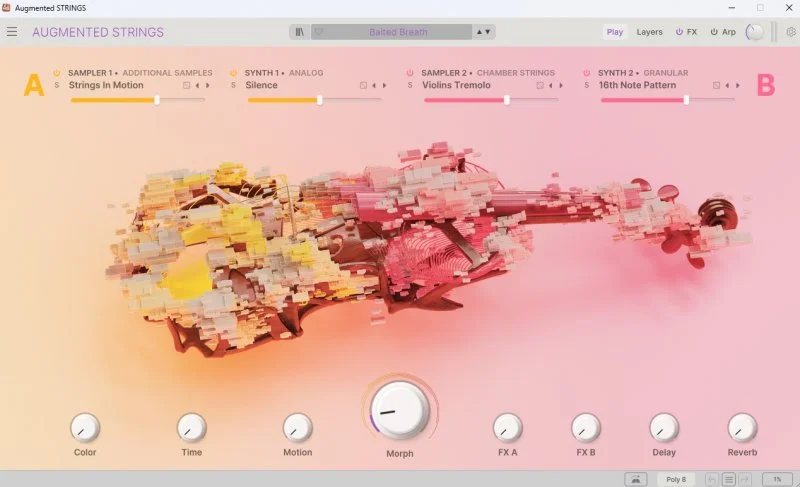Image resolution: width=800 pixels, height=487 pixels.
Task: Switch to the Layers tab
Action: (649, 32)
